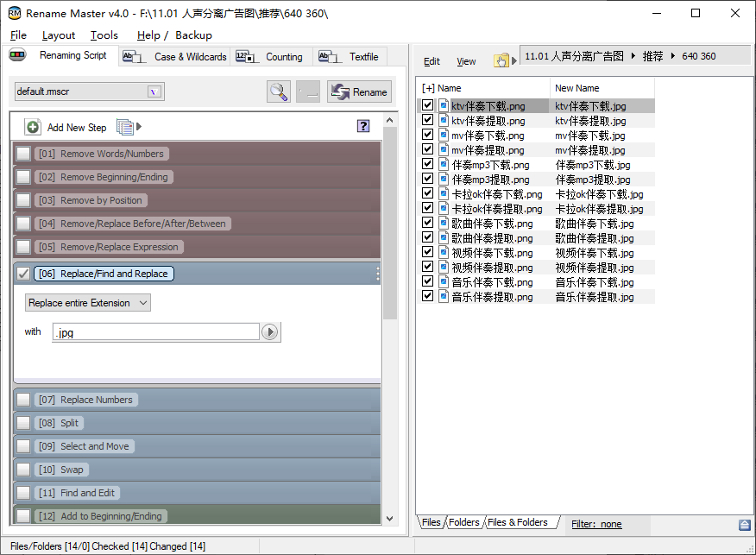This screenshot has width=756, height=555.
Task: Click the icon at bottom-right of file list
Action: 744,525
